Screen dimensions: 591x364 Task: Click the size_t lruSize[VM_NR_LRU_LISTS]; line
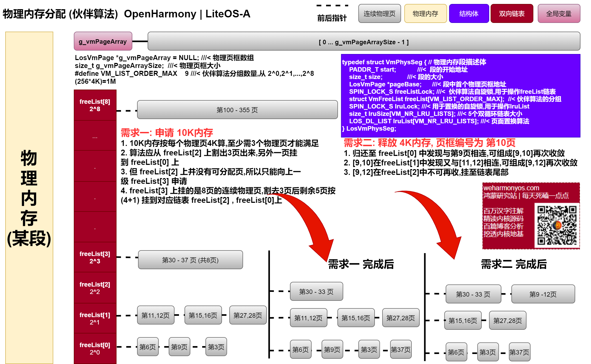(x=435, y=114)
